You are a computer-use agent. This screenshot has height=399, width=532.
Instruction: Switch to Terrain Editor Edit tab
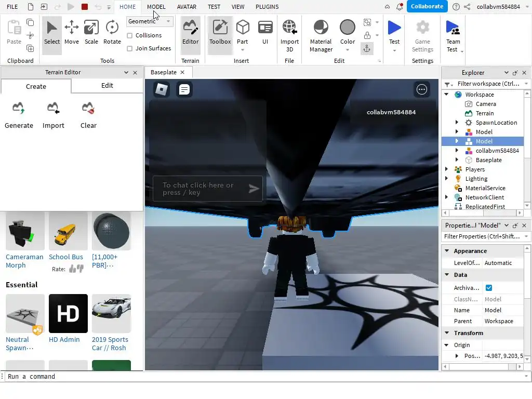pyautogui.click(x=107, y=86)
